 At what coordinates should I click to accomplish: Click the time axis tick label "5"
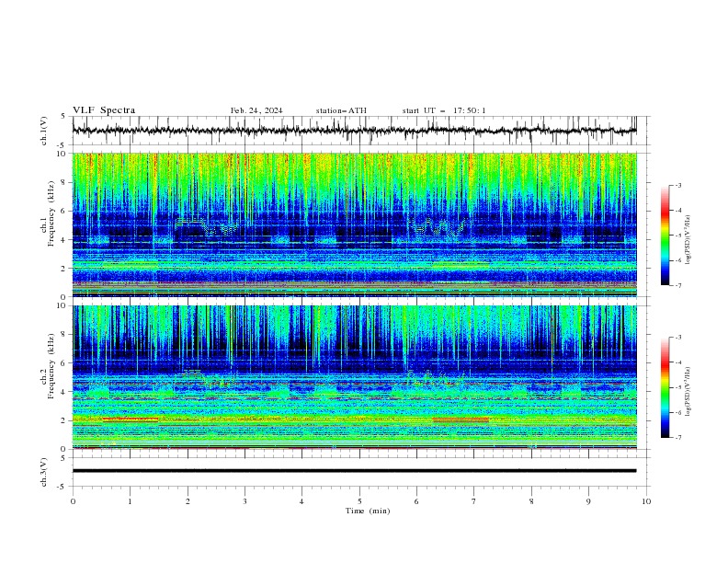(359, 501)
